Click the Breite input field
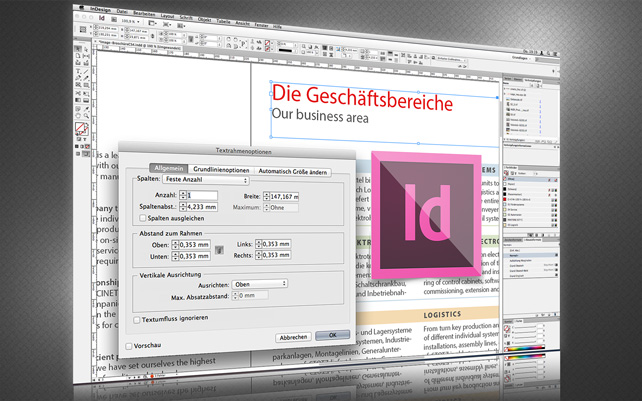 (x=284, y=197)
